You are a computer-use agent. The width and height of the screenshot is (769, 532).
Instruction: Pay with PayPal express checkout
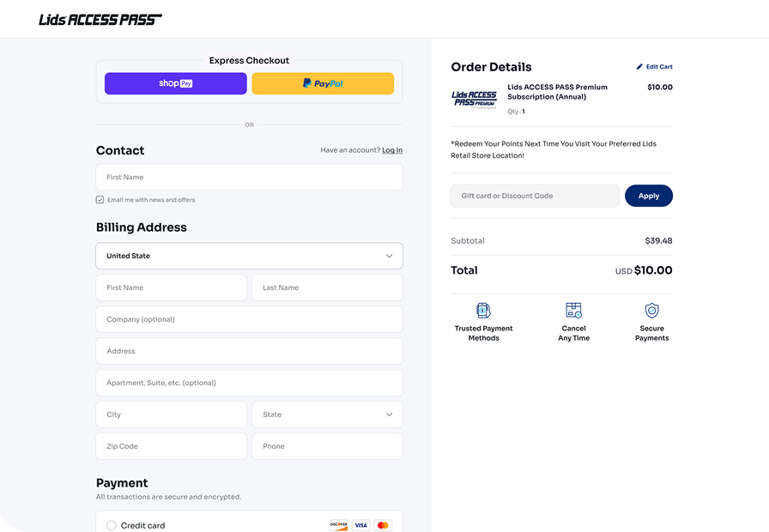(323, 83)
